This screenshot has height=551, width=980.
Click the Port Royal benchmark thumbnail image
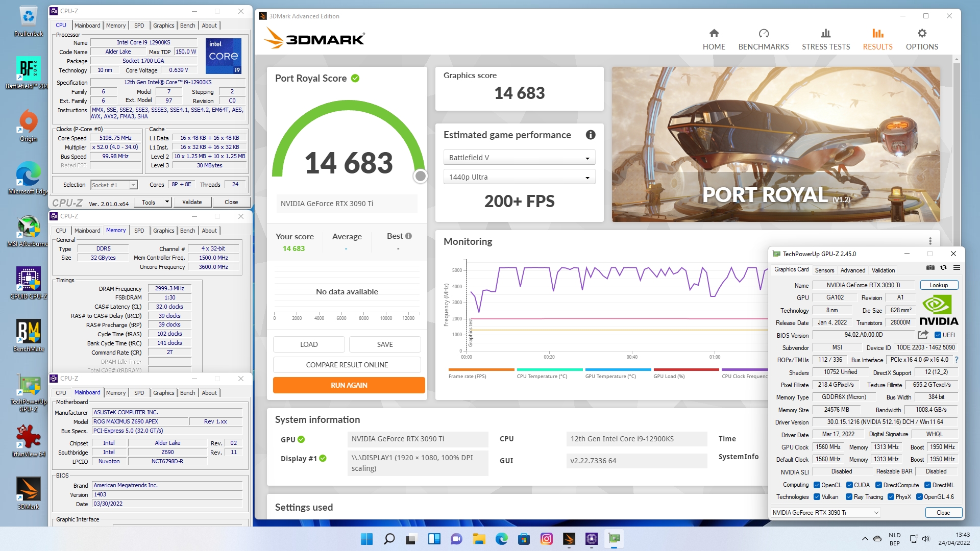click(776, 144)
